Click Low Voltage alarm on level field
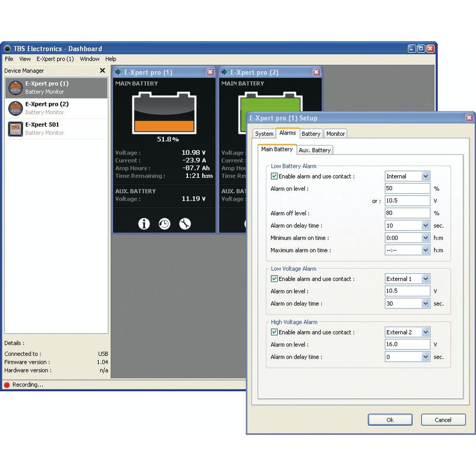The width and height of the screenshot is (476, 476). 407,291
